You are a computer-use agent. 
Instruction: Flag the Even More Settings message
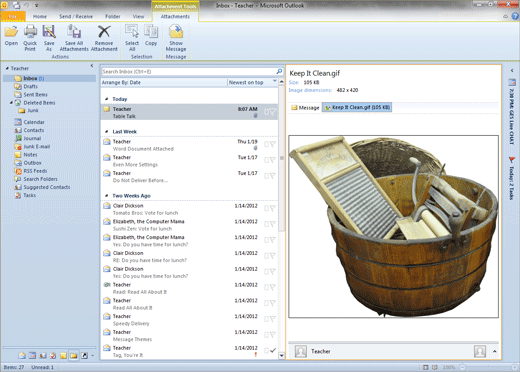(x=272, y=160)
